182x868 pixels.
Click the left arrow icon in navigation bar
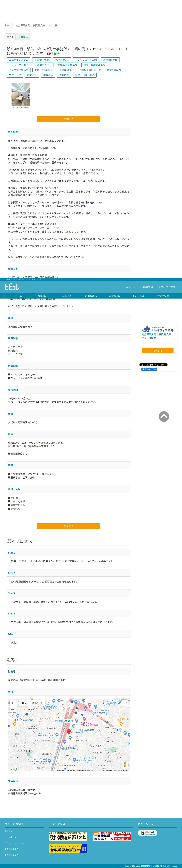[4, 296]
